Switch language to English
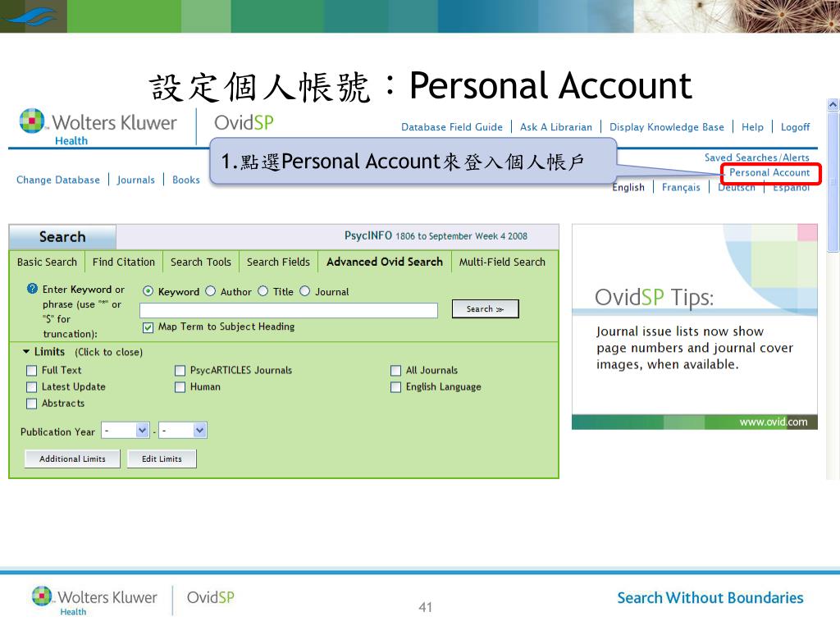Screen dimensions: 840x630 click(628, 188)
